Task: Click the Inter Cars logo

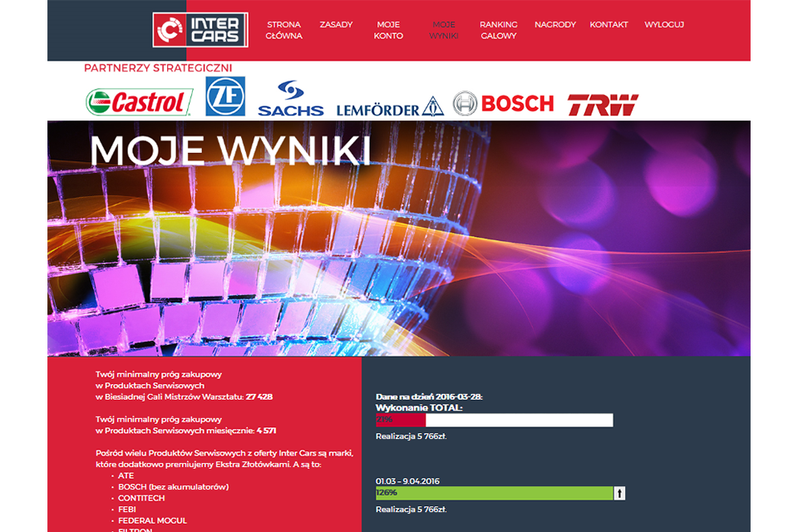Action: point(200,30)
